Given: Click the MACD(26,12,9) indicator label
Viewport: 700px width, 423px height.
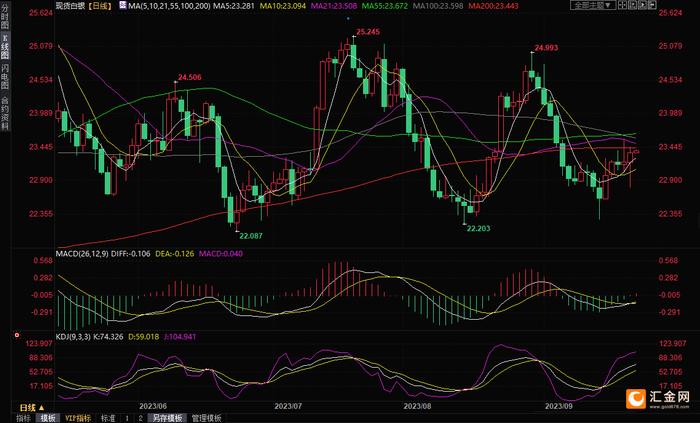Looking at the screenshot, I should 82,254.
